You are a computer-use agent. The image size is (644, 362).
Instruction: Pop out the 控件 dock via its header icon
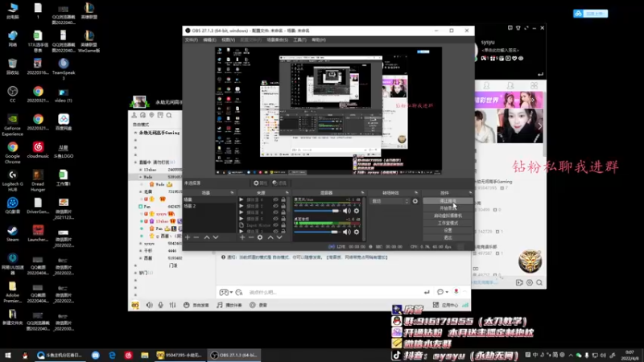coord(470,192)
